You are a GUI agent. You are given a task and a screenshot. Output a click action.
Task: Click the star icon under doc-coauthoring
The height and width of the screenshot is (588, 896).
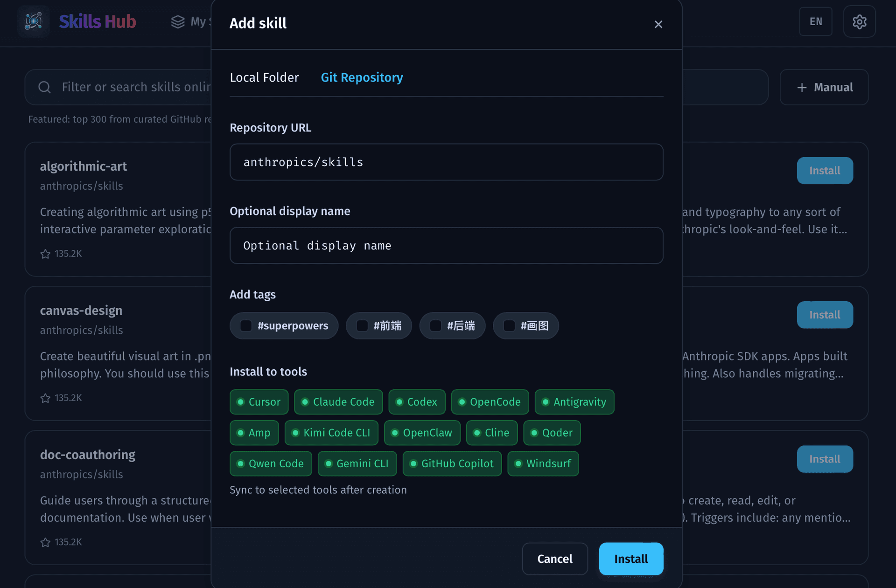point(45,542)
